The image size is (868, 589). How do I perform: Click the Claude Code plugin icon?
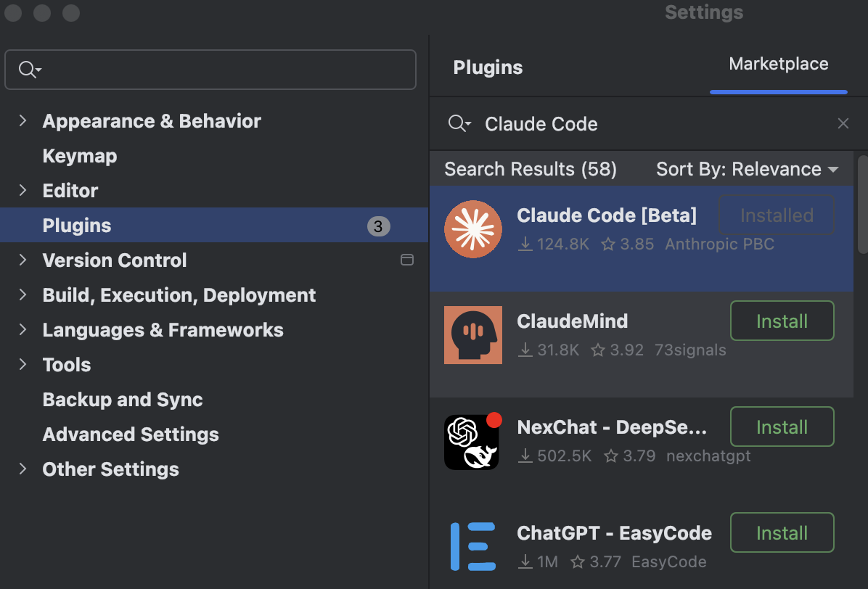[473, 229]
